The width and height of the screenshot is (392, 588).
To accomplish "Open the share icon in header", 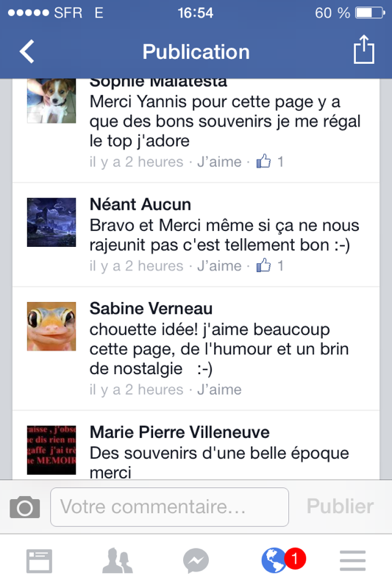I will tap(364, 49).
